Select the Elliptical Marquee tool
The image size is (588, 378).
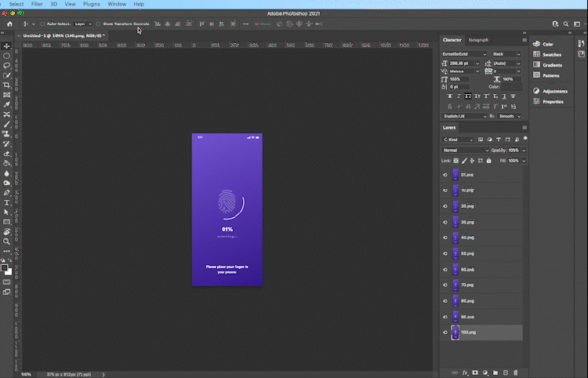tap(6, 56)
